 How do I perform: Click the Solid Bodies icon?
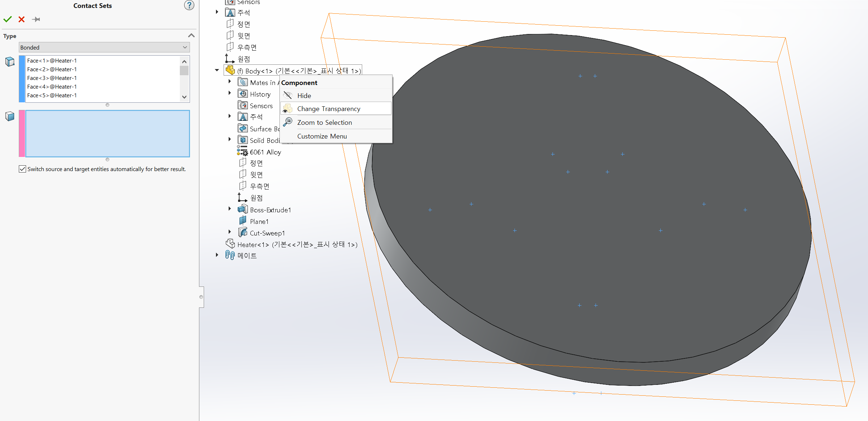click(x=243, y=140)
